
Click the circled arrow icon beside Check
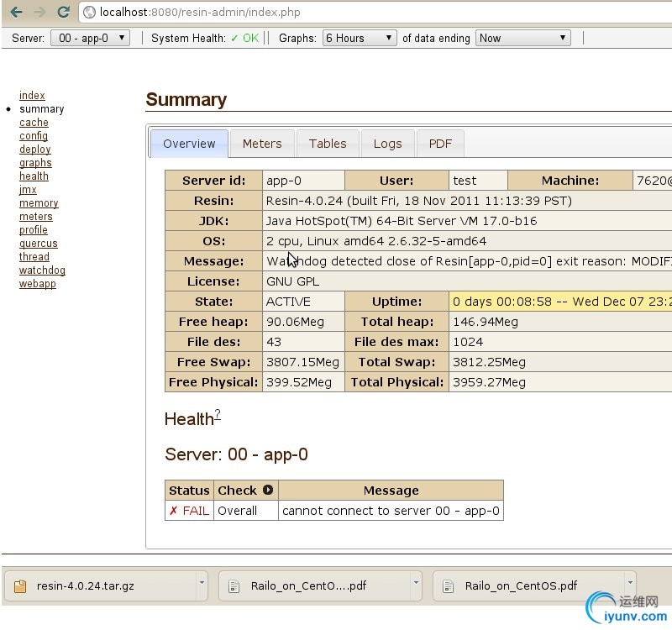[x=268, y=491]
